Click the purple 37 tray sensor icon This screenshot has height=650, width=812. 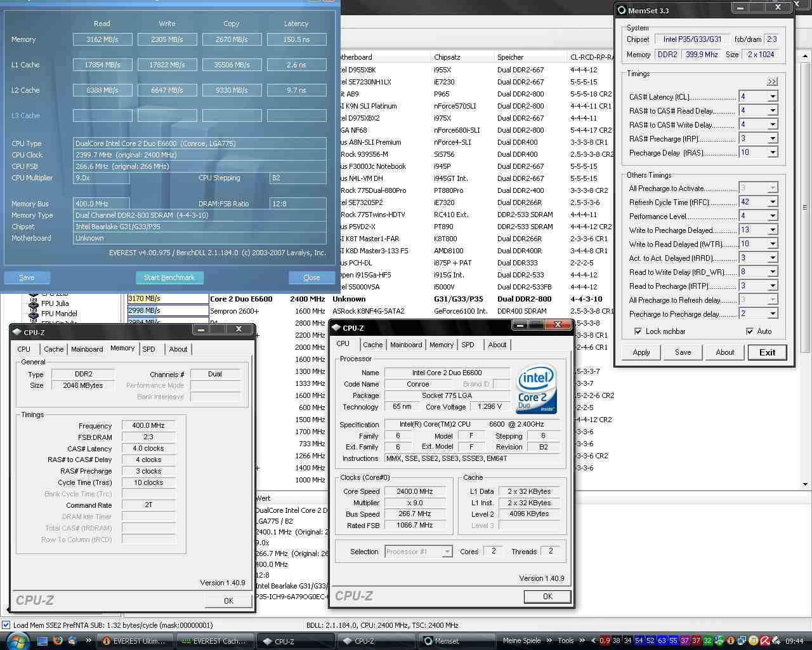click(x=684, y=640)
